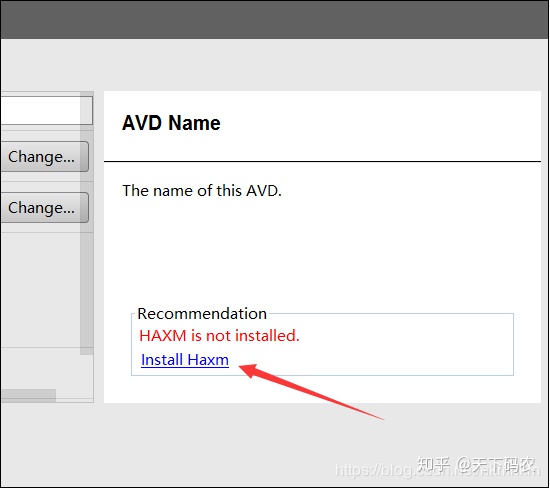Image resolution: width=550 pixels, height=489 pixels.
Task: Click the lower Change... button
Action: pyautogui.click(x=44, y=208)
